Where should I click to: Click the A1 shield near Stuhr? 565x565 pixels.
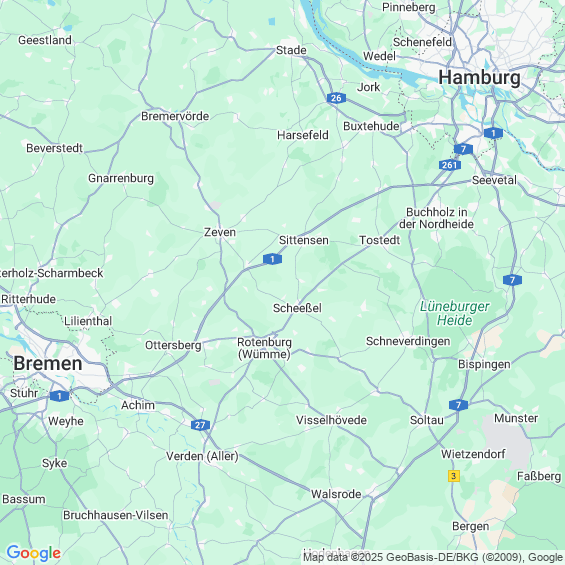(59, 396)
